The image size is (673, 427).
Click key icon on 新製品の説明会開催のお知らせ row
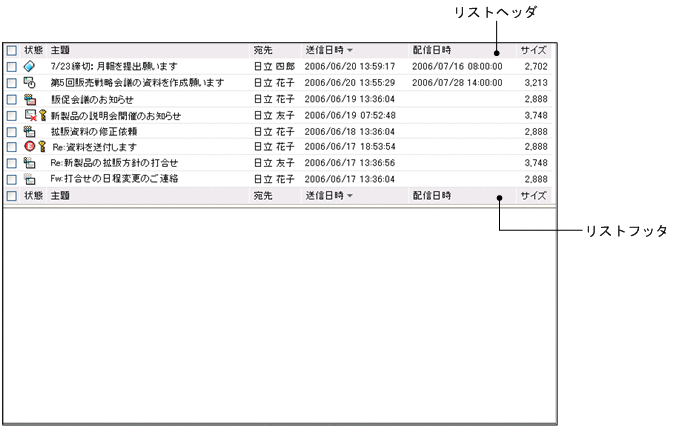(x=42, y=115)
